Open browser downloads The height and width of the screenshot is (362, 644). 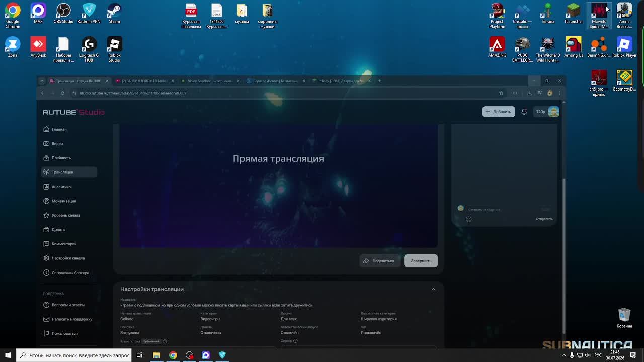pos(530,93)
